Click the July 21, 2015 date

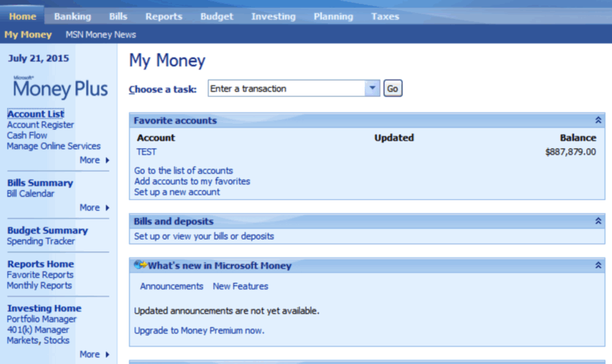tap(38, 58)
